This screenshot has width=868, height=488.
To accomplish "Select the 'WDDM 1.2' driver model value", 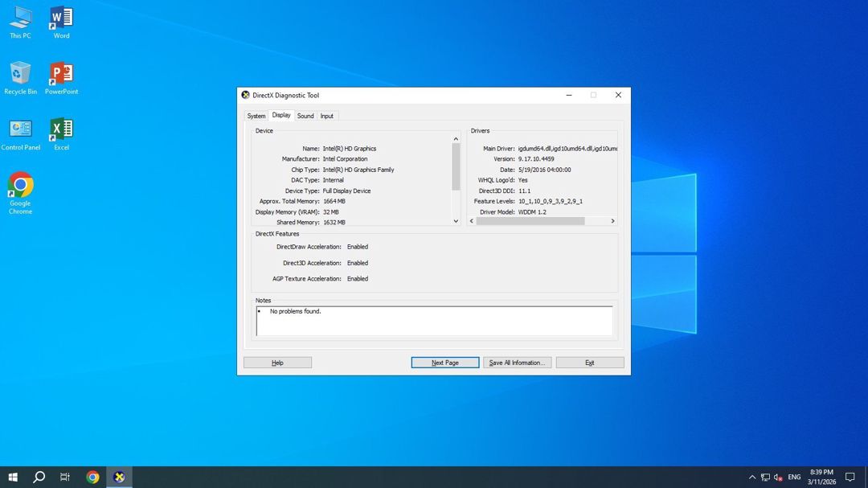I will [x=532, y=212].
